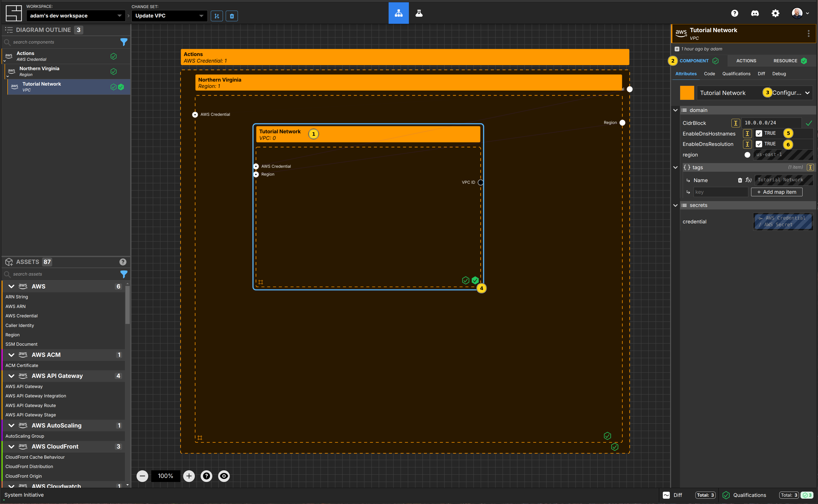This screenshot has width=818, height=504.
Task: Filter components in the diagram outline
Action: click(x=124, y=42)
